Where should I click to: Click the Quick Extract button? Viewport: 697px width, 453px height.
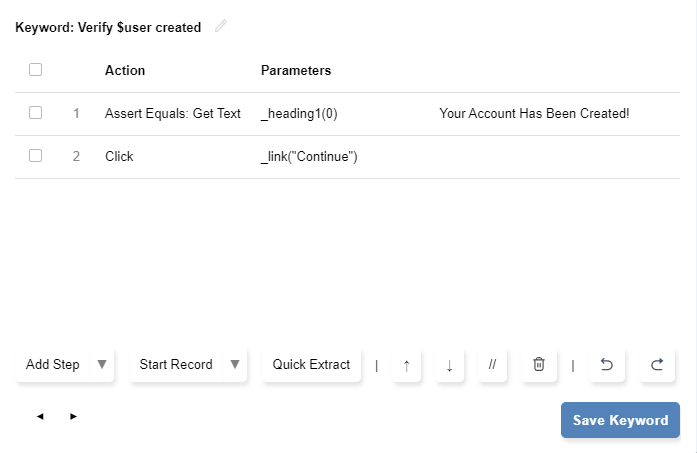[x=312, y=364]
